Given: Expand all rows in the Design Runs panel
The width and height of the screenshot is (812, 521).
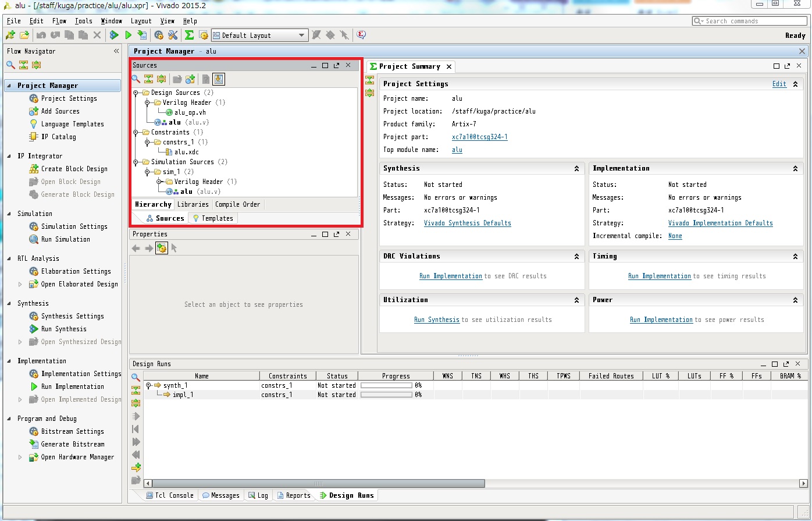Looking at the screenshot, I should pyautogui.click(x=136, y=403).
